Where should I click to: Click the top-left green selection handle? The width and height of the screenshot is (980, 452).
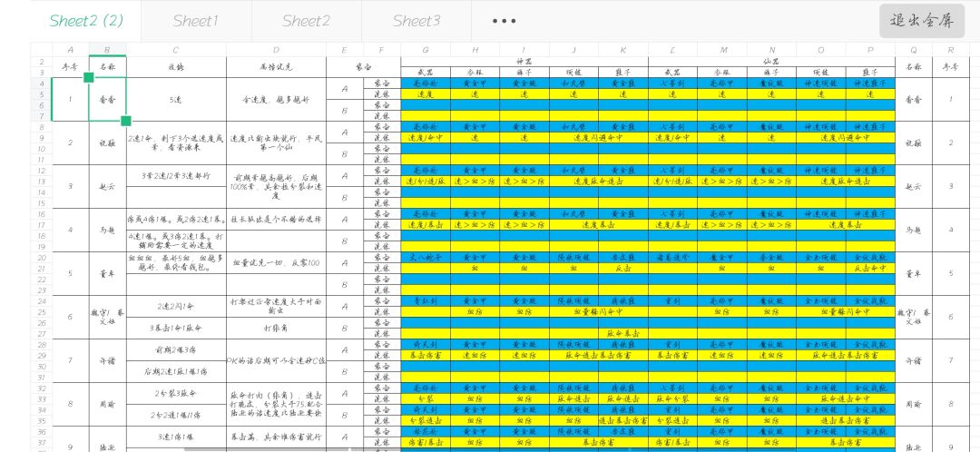(89, 77)
